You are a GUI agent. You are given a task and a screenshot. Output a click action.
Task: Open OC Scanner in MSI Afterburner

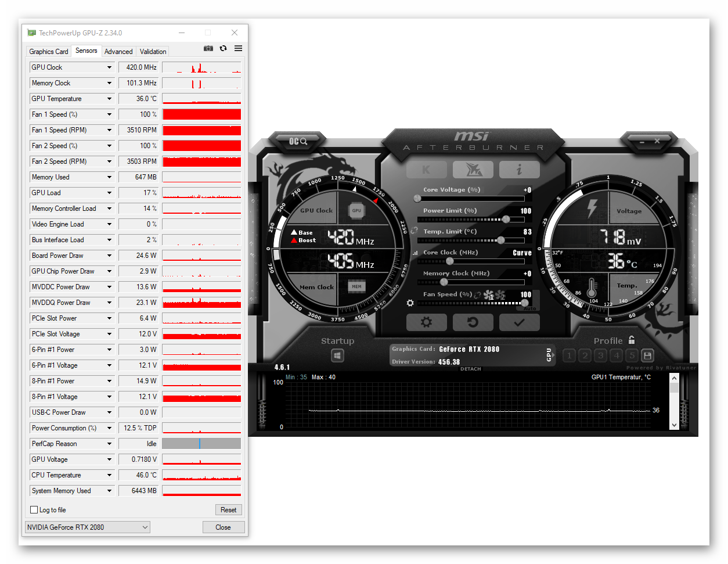(298, 141)
